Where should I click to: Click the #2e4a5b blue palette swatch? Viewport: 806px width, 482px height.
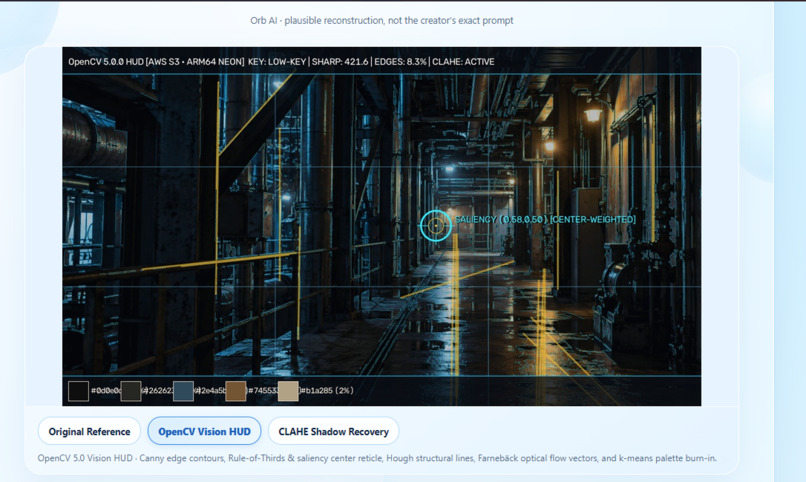pos(183,391)
